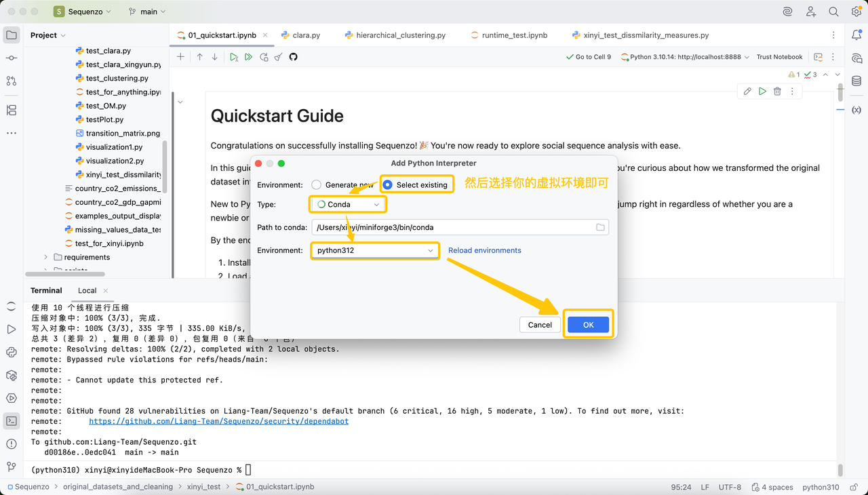Click the Run All cells icon

click(x=248, y=57)
